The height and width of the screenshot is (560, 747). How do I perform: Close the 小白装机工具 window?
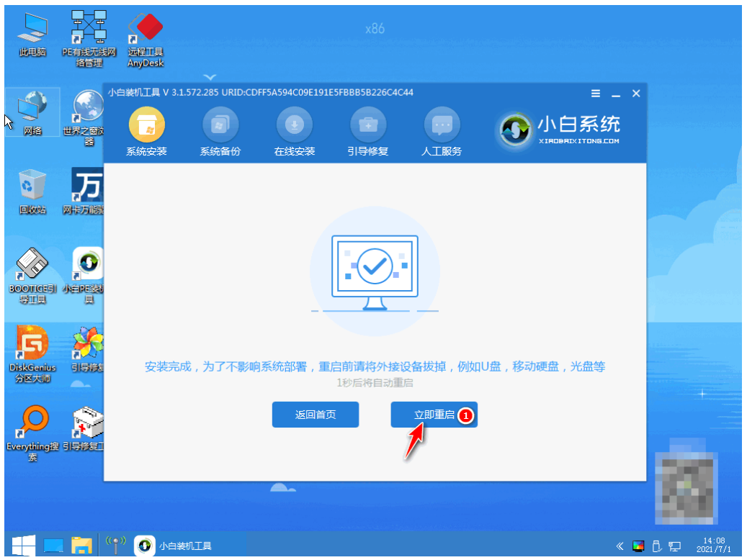(x=636, y=94)
